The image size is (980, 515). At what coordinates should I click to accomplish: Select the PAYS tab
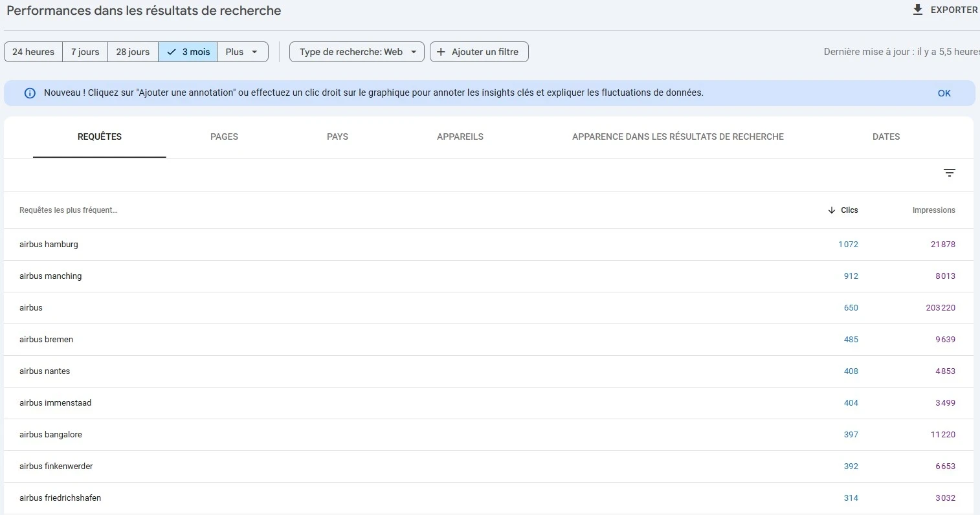[337, 137]
